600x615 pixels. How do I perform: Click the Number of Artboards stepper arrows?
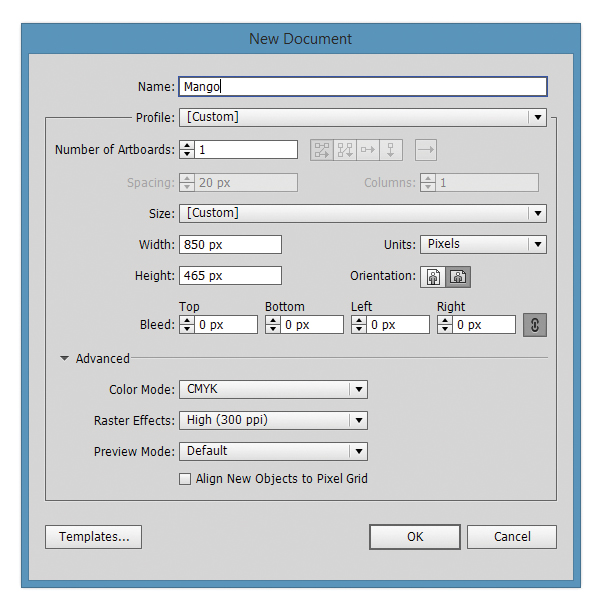187,150
